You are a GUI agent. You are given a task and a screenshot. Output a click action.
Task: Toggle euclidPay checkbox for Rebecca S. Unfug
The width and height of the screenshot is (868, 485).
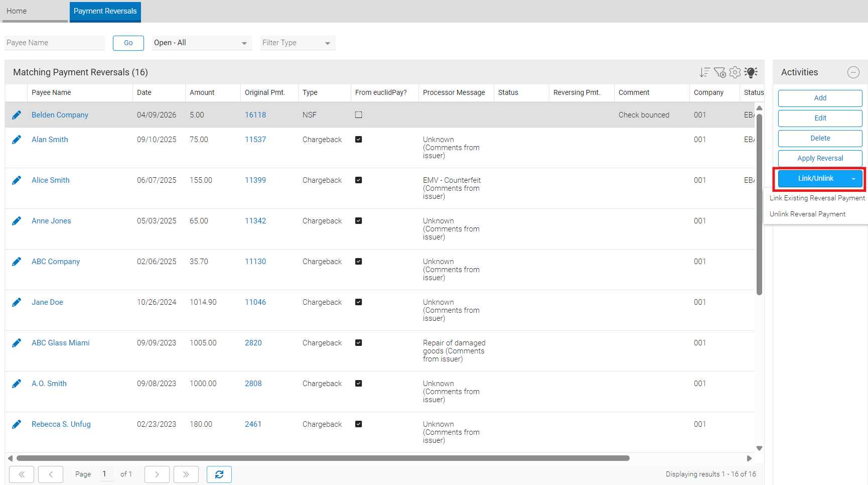pyautogui.click(x=359, y=424)
